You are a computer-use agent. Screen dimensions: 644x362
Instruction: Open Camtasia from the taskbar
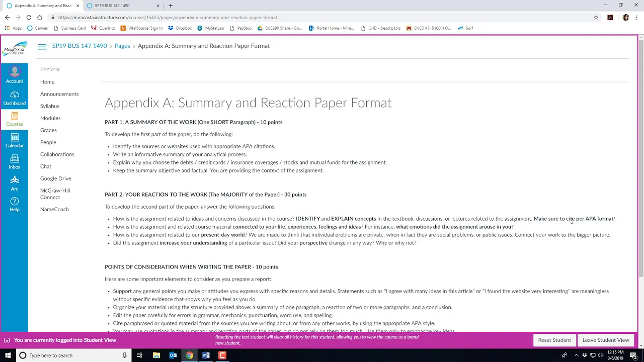pos(222,355)
